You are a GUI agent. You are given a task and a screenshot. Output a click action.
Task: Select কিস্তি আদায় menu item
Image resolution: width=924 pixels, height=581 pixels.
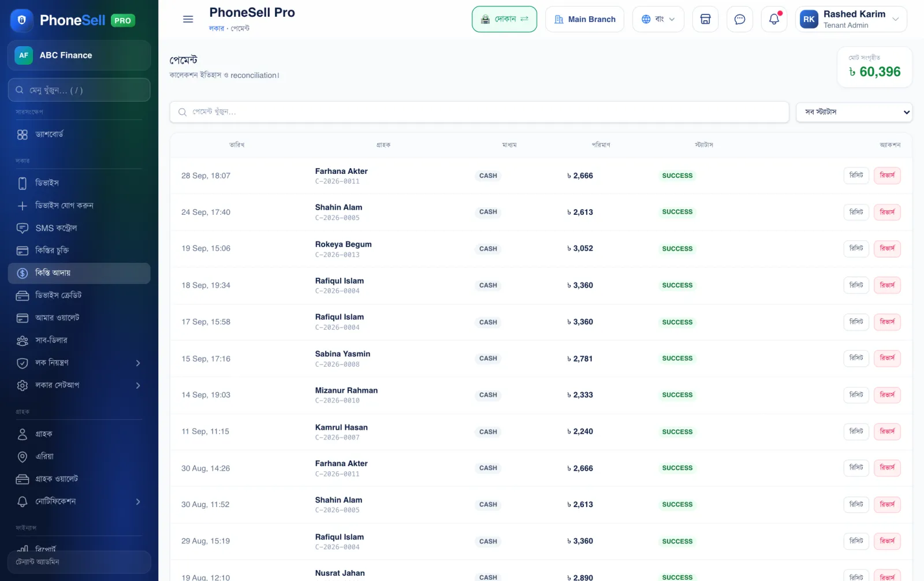(x=79, y=273)
